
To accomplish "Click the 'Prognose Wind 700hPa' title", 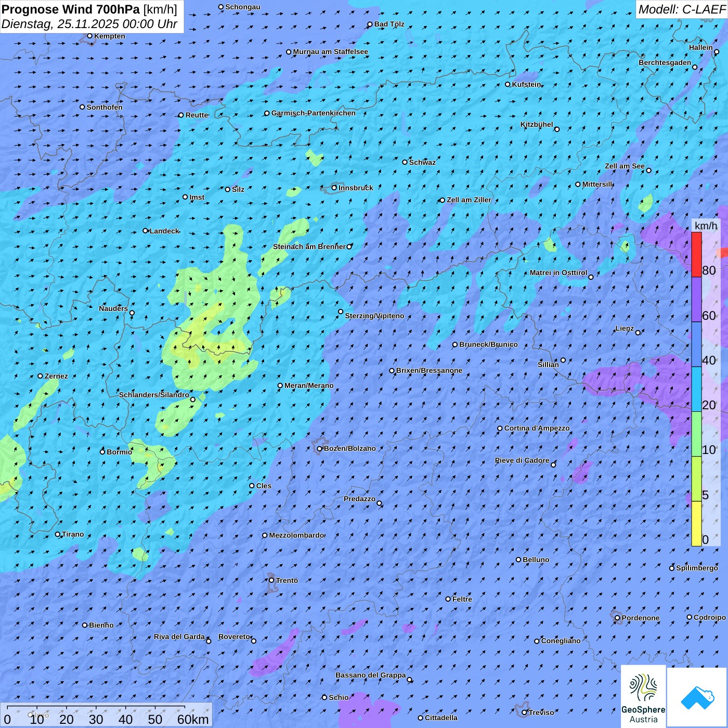I will coord(71,9).
